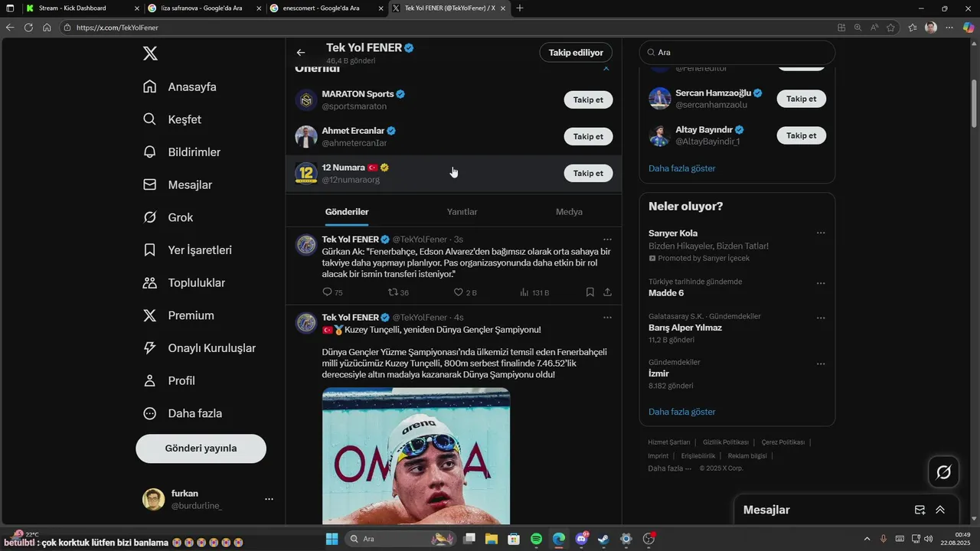This screenshot has height=551, width=980.
Task: Open Çerez Politikası footer link
Action: 782,442
